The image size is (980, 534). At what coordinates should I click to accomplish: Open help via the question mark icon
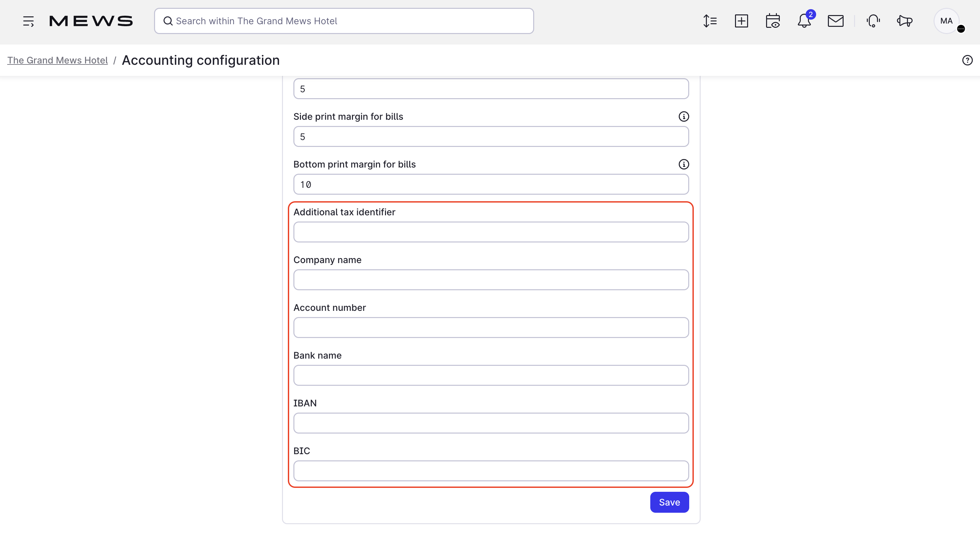pyautogui.click(x=967, y=60)
